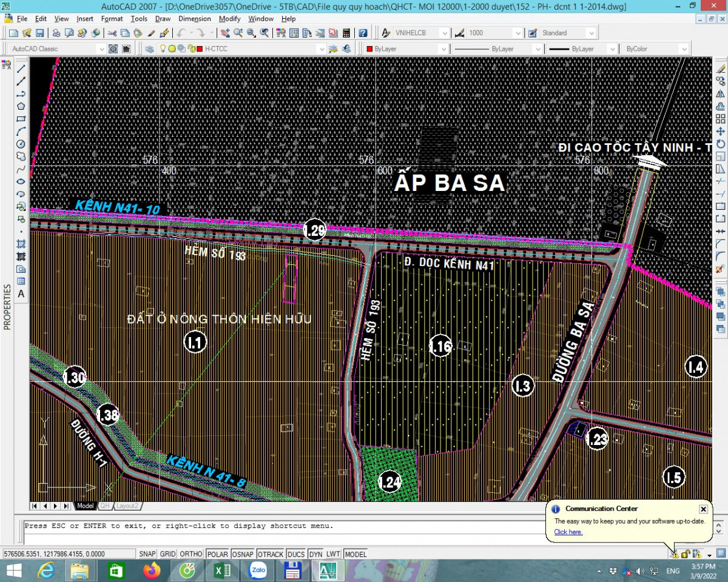Viewport: 728px width, 582px height.
Task: Select the Rectangle draw tool
Action: [x=21, y=119]
